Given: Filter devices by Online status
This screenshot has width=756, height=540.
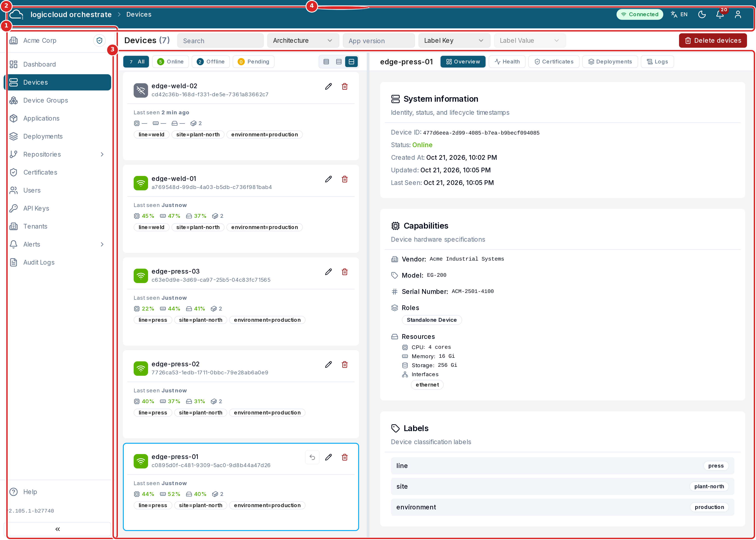Looking at the screenshot, I should coord(171,62).
